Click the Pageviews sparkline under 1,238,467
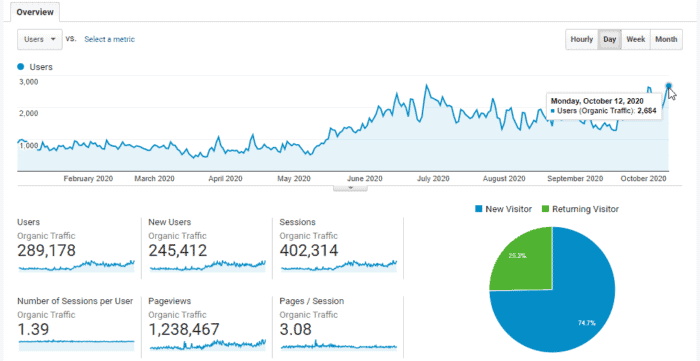This screenshot has width=700, height=361. click(x=208, y=344)
